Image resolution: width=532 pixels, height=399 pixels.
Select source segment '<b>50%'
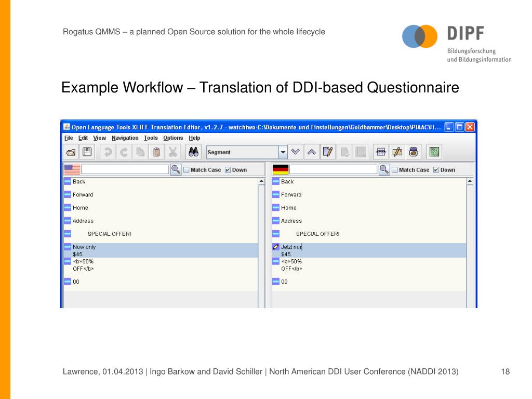(83, 262)
